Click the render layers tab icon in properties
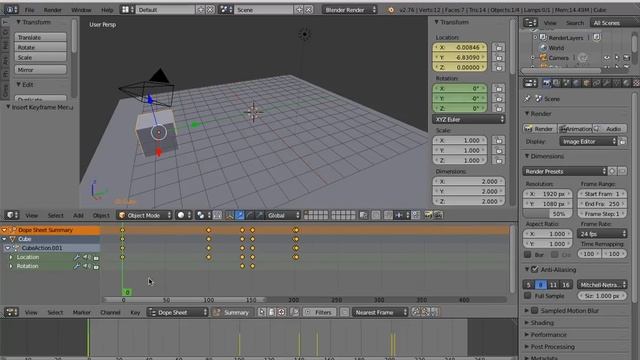Image resolution: width=640 pixels, height=360 pixels. (556, 83)
